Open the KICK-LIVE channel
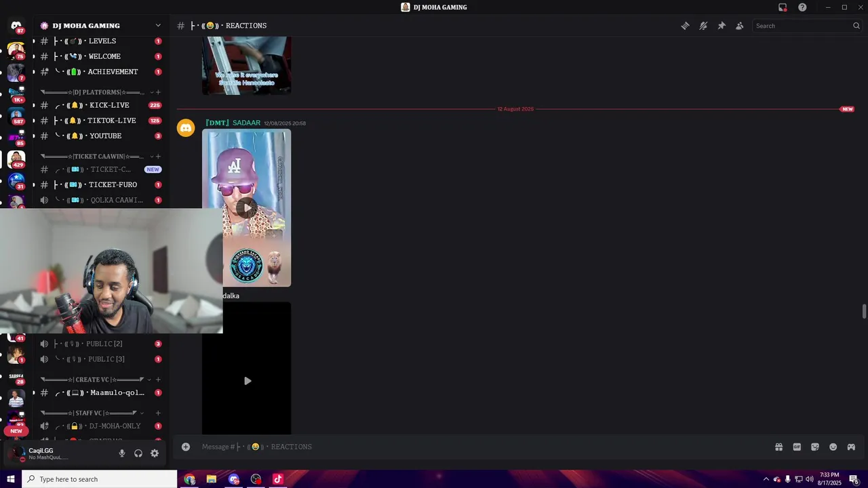Image resolution: width=868 pixels, height=488 pixels. (100, 105)
